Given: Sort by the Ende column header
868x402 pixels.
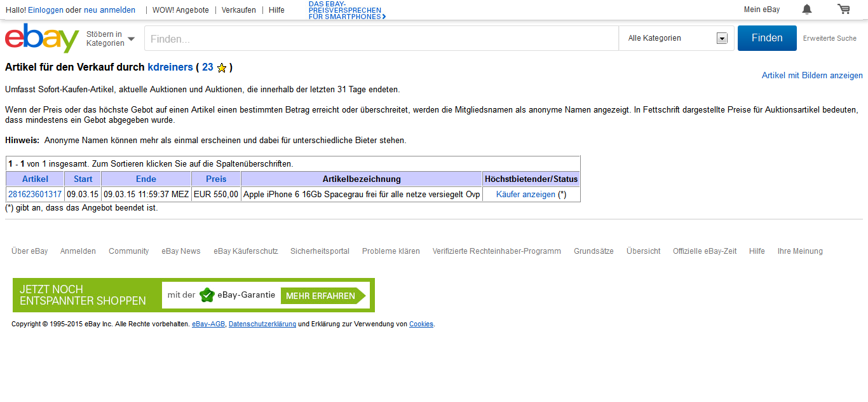Looking at the screenshot, I should 146,179.
